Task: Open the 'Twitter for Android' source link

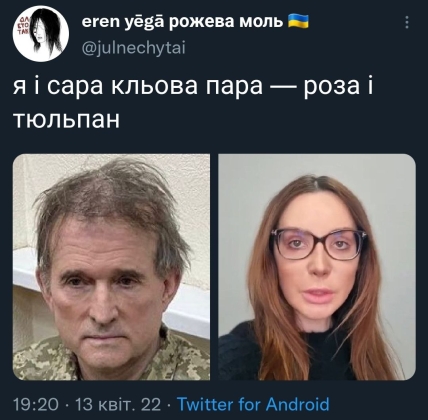Action: pos(253,404)
